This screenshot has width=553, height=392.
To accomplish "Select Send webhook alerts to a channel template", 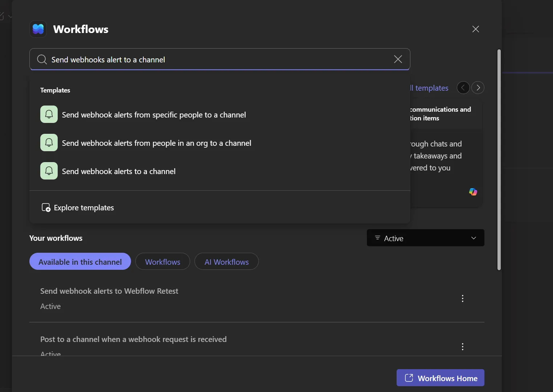I will pos(119,171).
